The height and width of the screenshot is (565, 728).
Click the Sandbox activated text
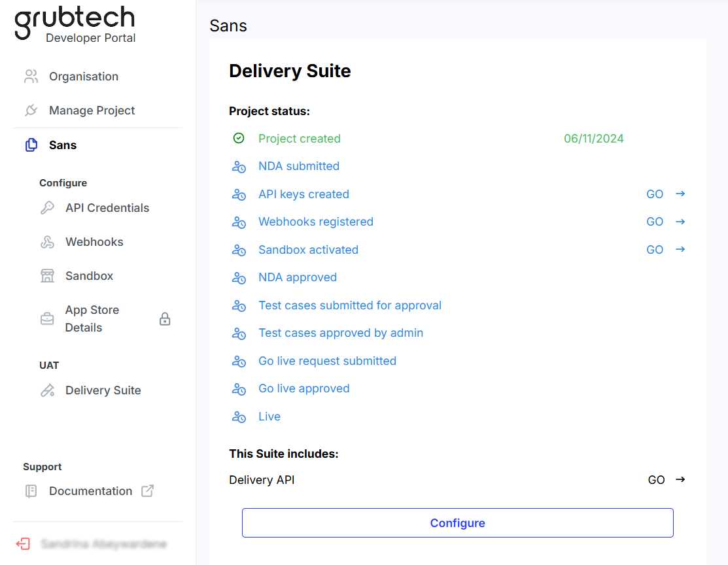[308, 250]
